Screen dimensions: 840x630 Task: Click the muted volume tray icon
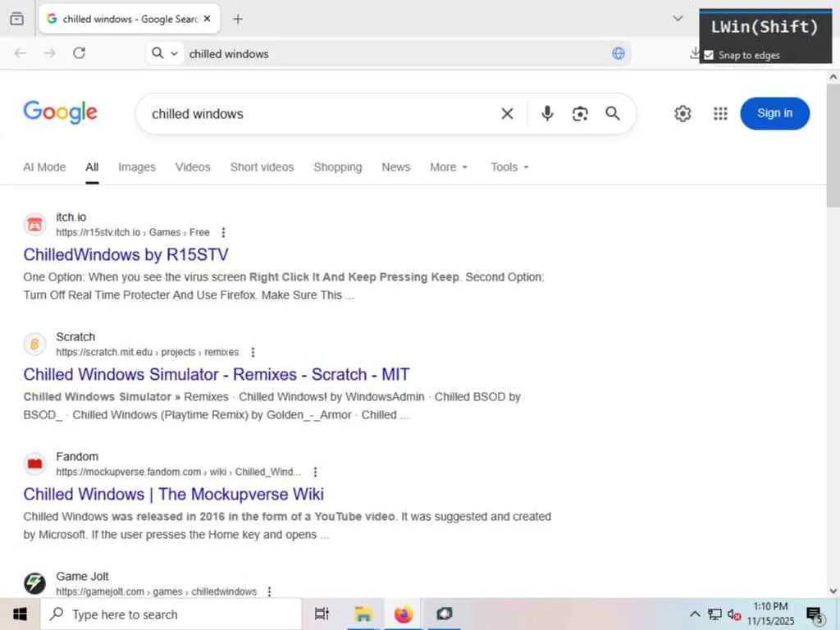(734, 614)
